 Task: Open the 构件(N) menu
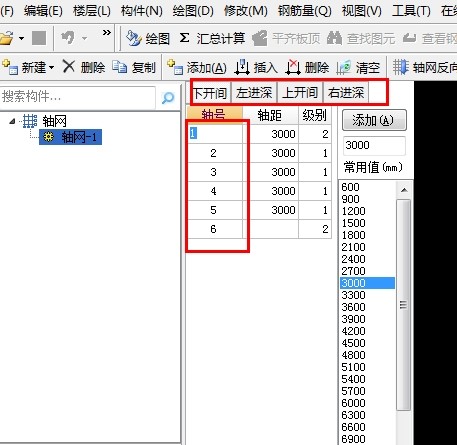(x=142, y=11)
